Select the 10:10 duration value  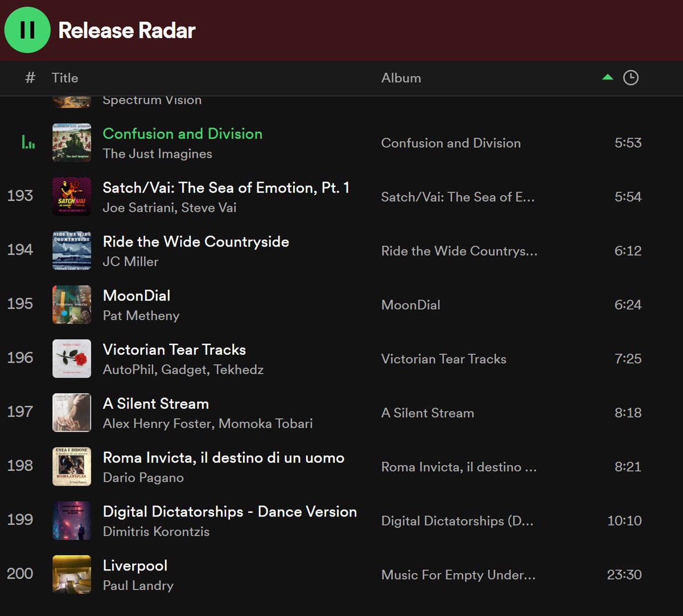[x=624, y=520]
